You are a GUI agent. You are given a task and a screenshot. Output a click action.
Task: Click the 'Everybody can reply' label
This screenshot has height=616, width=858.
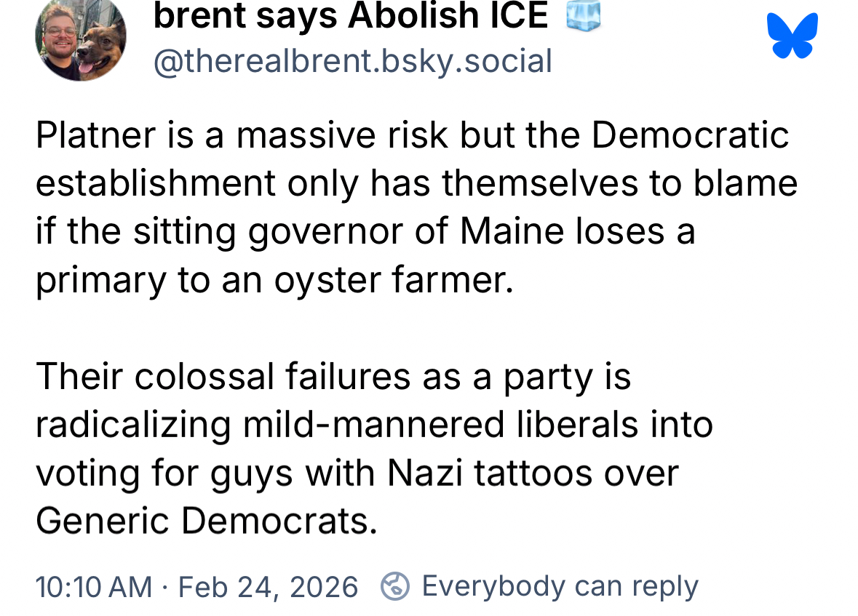560,586
